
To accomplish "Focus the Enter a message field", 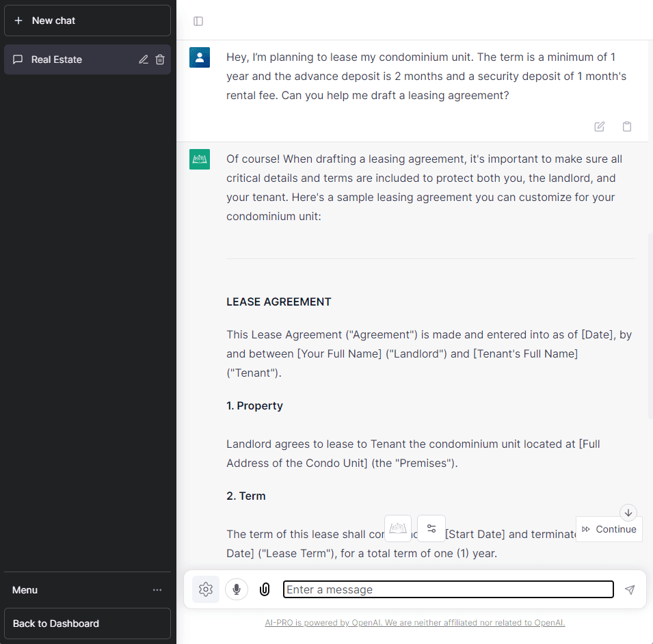I will click(449, 589).
